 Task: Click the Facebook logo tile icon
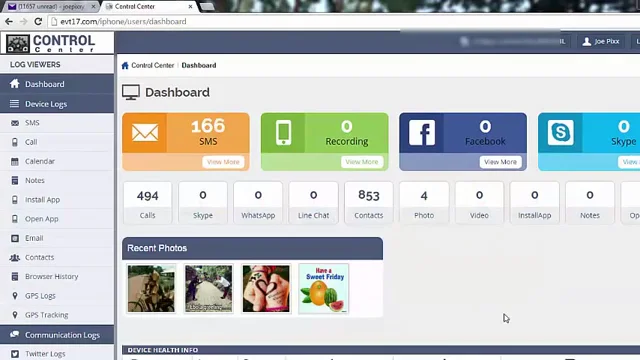pyautogui.click(x=422, y=133)
